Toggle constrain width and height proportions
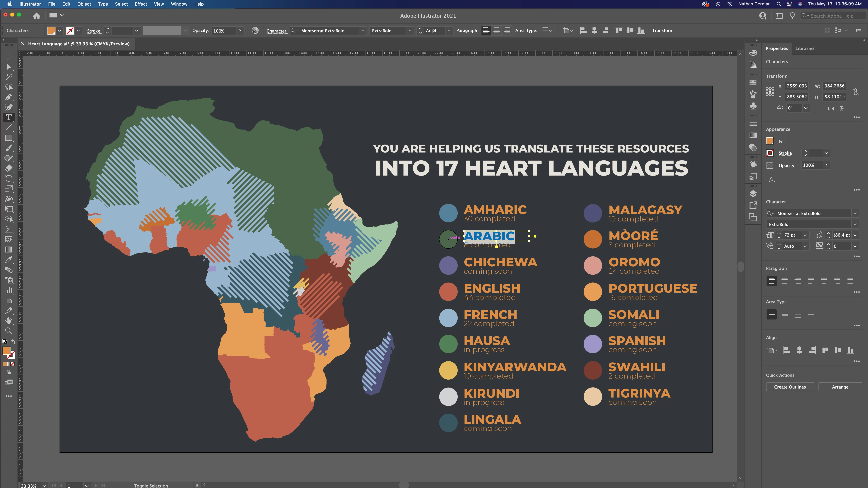Viewport: 868px width, 488px height. 855,92
